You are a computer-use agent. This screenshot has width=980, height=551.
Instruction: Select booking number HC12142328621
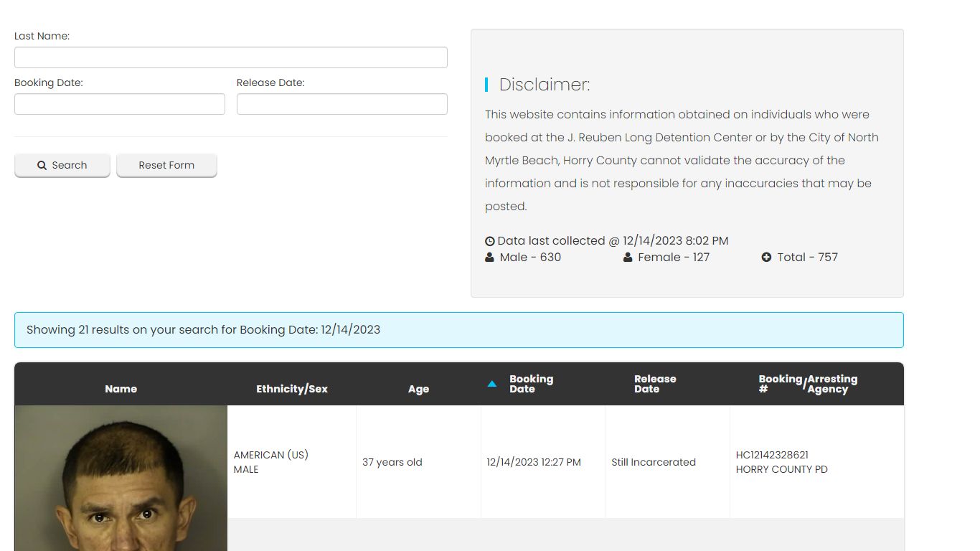coord(772,455)
